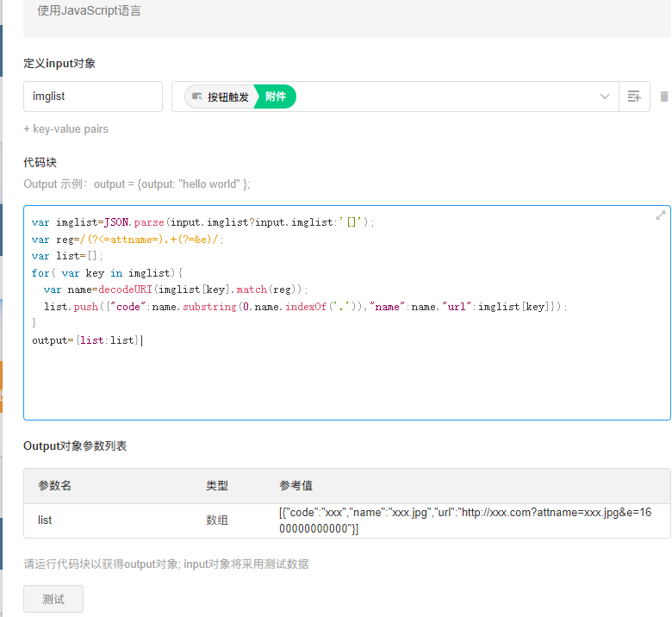Click the 参考值 column header
This screenshot has width=672, height=617.
(296, 486)
